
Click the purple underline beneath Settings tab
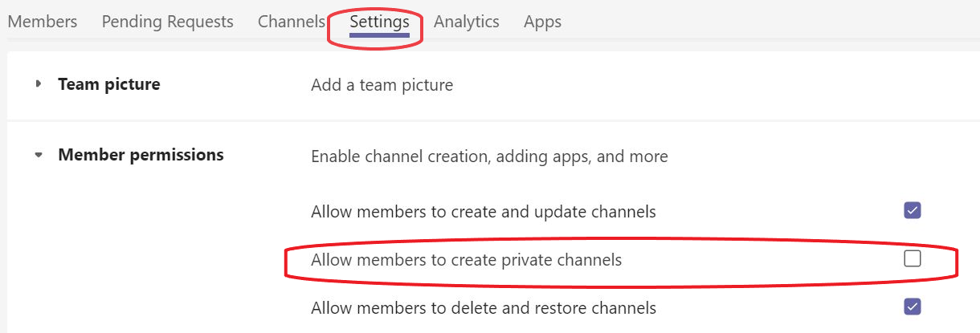[x=379, y=35]
